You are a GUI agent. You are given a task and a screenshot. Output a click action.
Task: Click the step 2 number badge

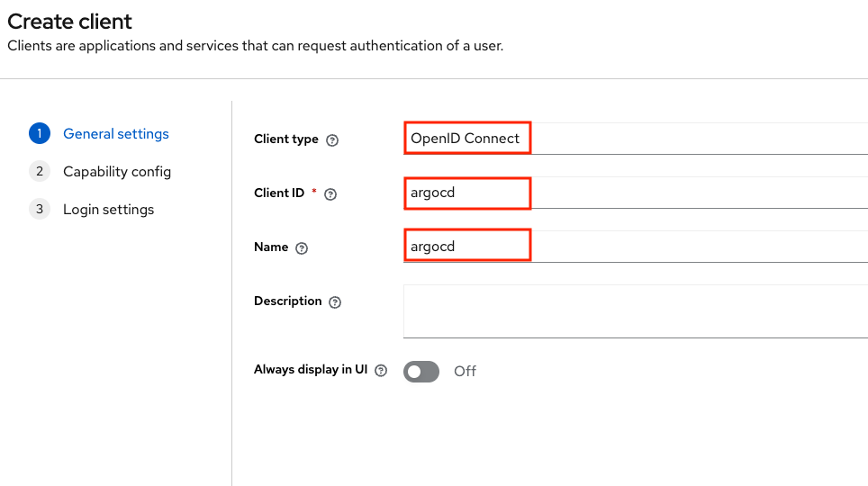[x=40, y=171]
